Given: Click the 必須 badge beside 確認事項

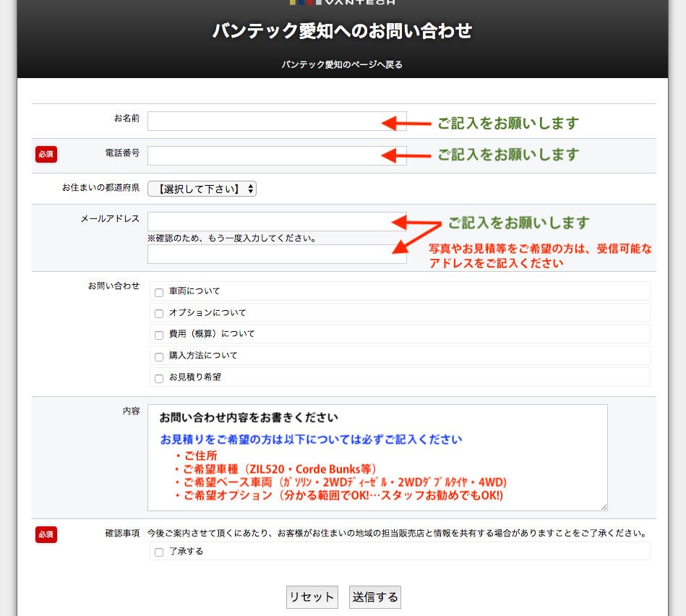Looking at the screenshot, I should (x=46, y=534).
